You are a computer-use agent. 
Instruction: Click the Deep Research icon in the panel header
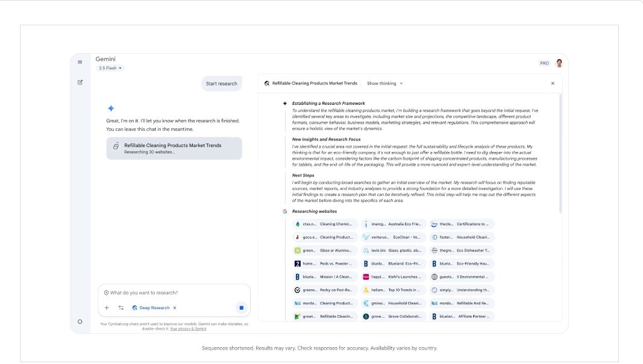267,83
